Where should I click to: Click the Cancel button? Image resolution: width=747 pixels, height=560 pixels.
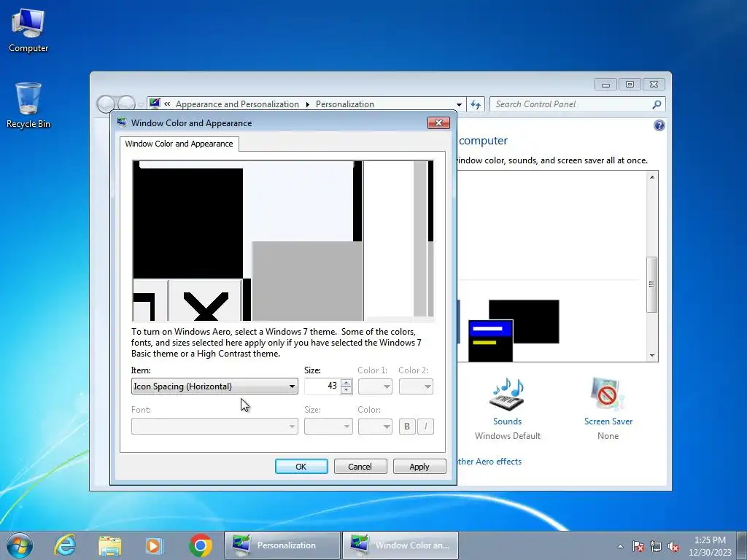(x=360, y=467)
